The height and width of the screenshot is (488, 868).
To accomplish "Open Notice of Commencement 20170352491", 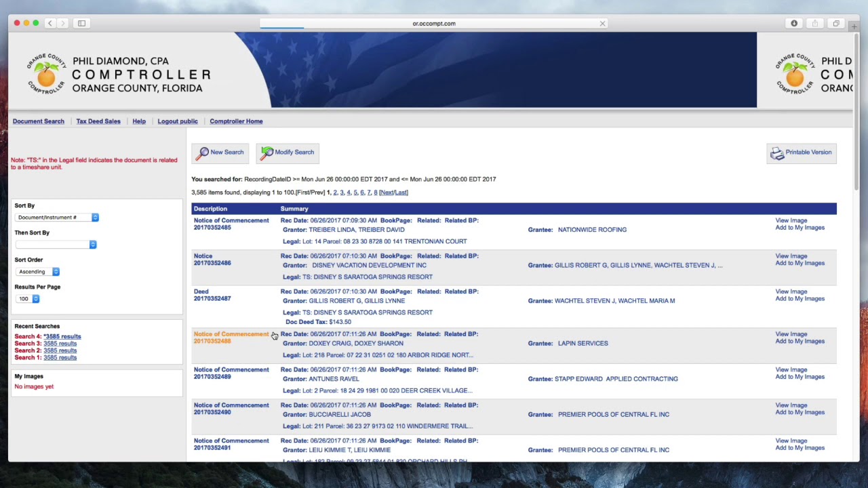I will pos(231,445).
